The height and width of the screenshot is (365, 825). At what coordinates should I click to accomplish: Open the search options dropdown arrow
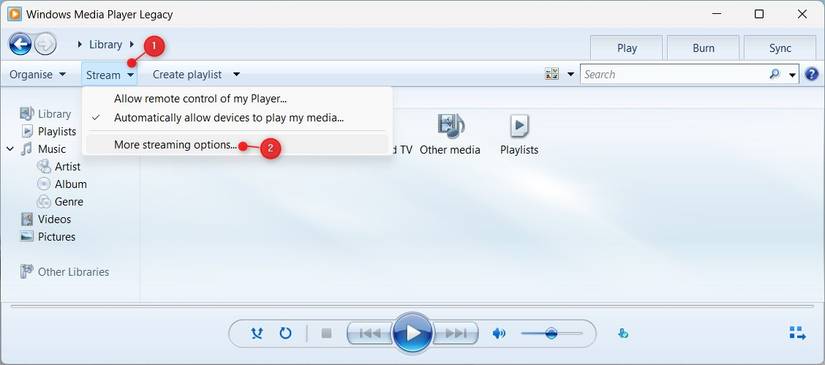pyautogui.click(x=792, y=75)
